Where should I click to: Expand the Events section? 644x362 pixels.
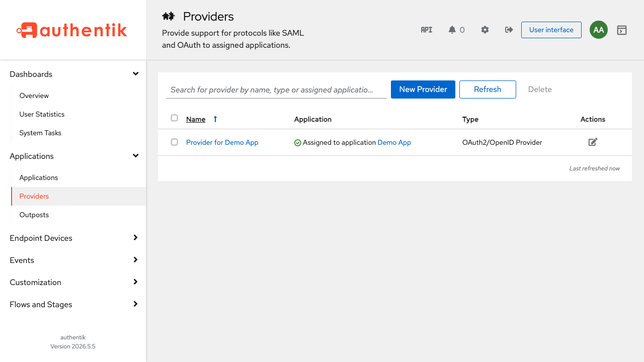pos(73,260)
